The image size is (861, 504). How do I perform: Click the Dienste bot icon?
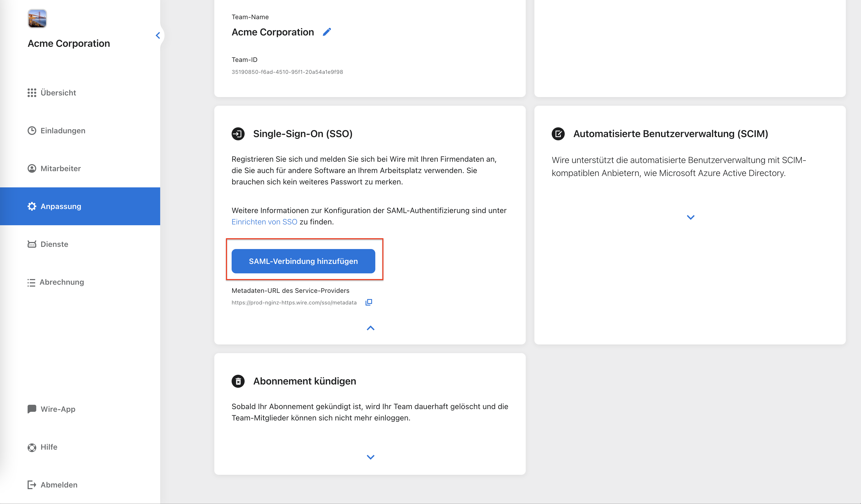[32, 244]
